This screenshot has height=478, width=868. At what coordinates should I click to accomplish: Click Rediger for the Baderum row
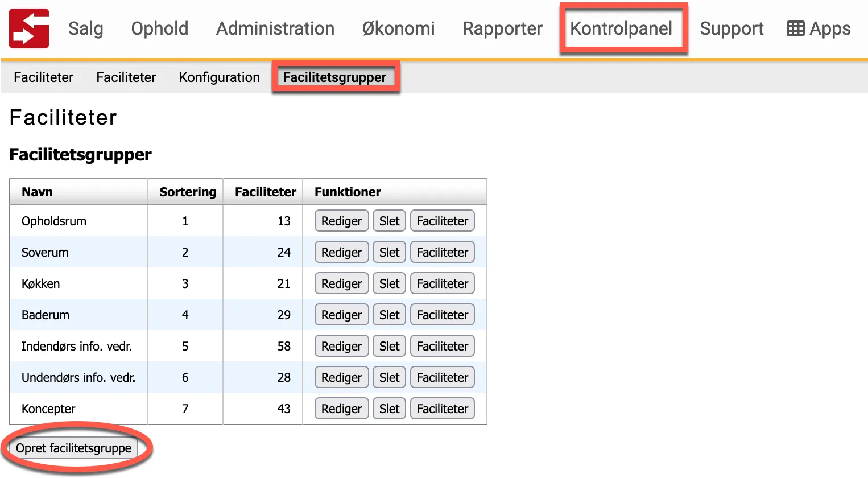(x=341, y=315)
